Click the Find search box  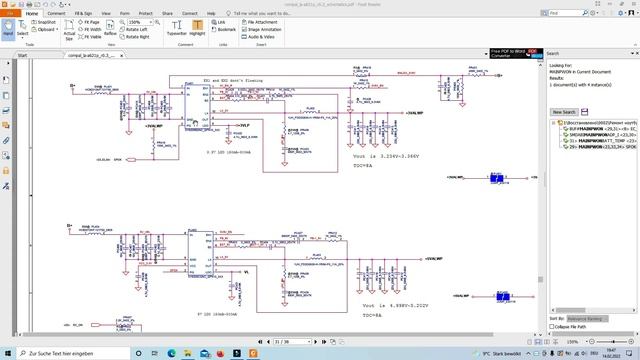click(565, 13)
